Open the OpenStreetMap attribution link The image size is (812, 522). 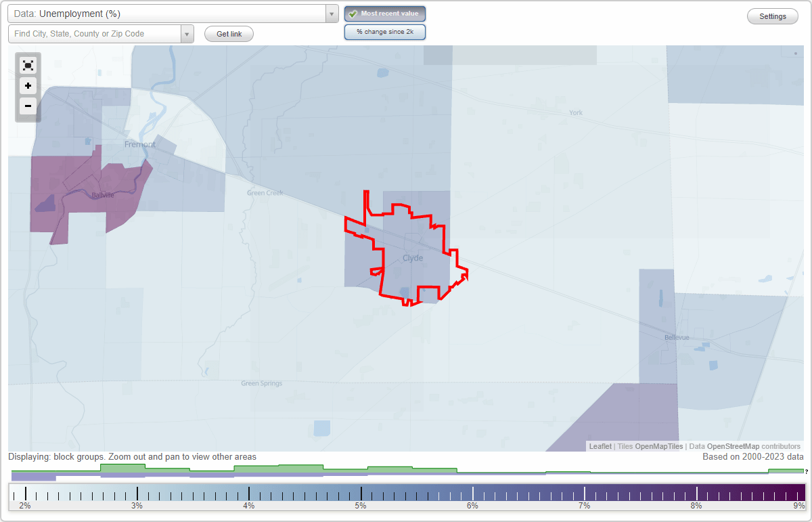click(x=733, y=446)
